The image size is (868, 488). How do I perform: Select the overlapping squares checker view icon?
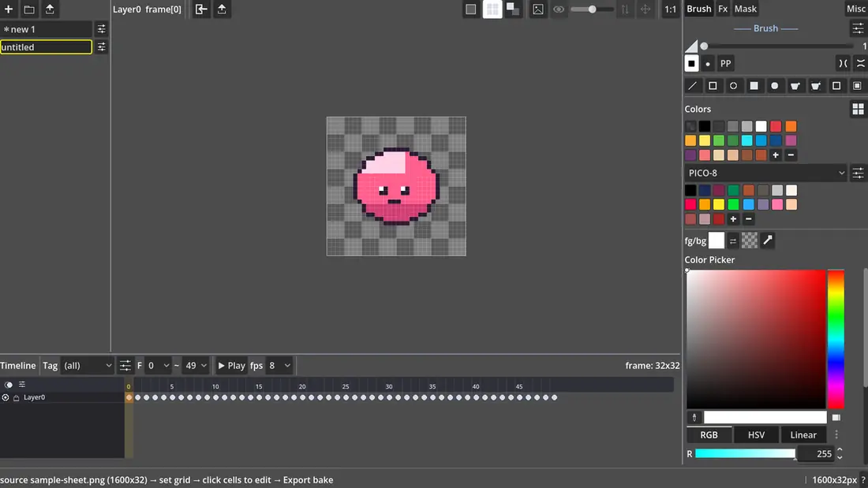(x=513, y=9)
